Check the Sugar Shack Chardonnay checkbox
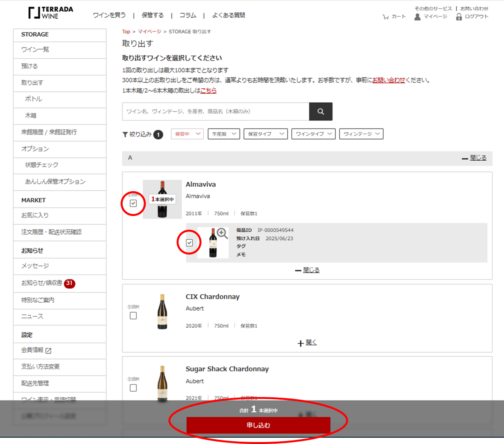 coord(133,388)
